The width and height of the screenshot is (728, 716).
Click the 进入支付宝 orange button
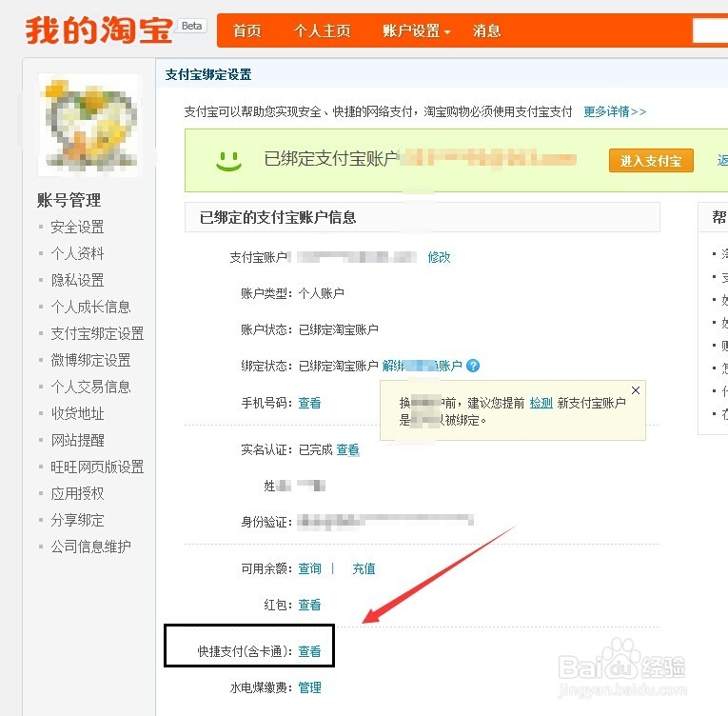coord(651,161)
